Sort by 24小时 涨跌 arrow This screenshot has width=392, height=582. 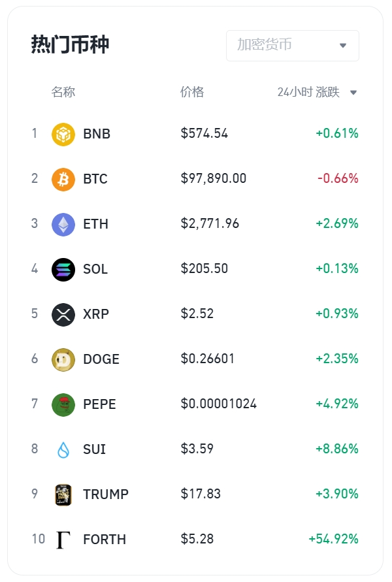[x=353, y=93]
